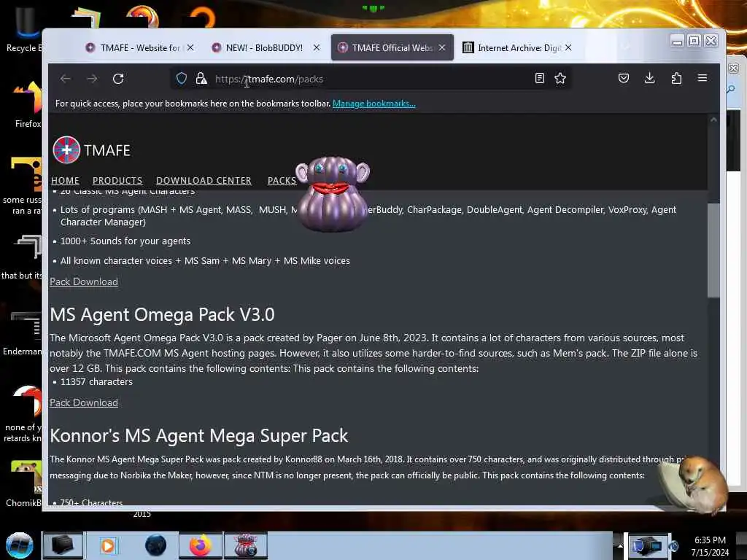Open the ChomikB desktop icon
The width and height of the screenshot is (747, 560).
click(x=24, y=483)
